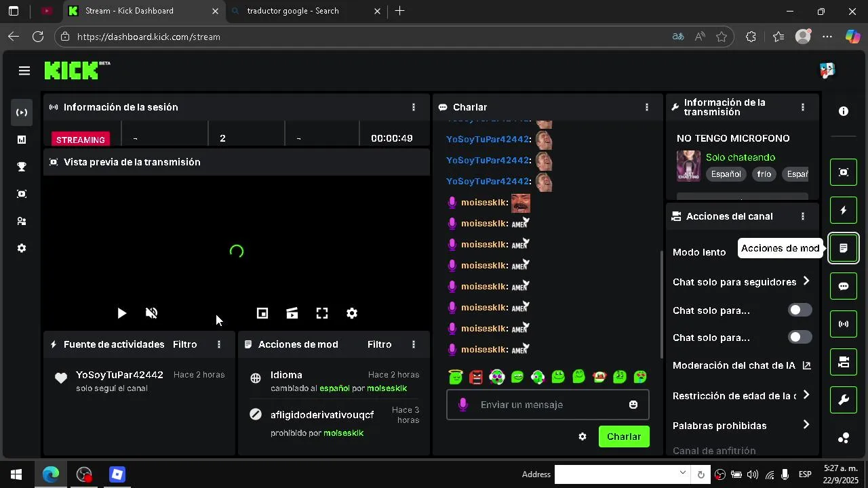Toggle session info broadcast widget in right sidebar
Screen dimensions: 868x488
(x=844, y=324)
